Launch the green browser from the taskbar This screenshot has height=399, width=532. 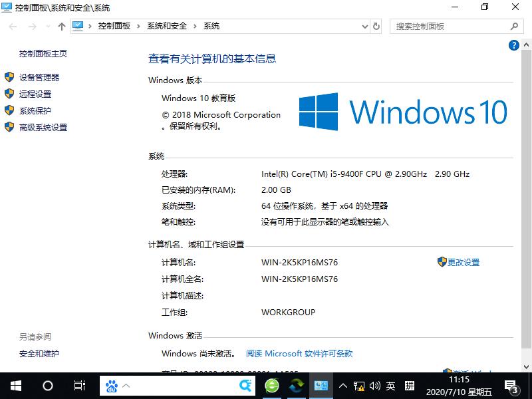click(272, 385)
